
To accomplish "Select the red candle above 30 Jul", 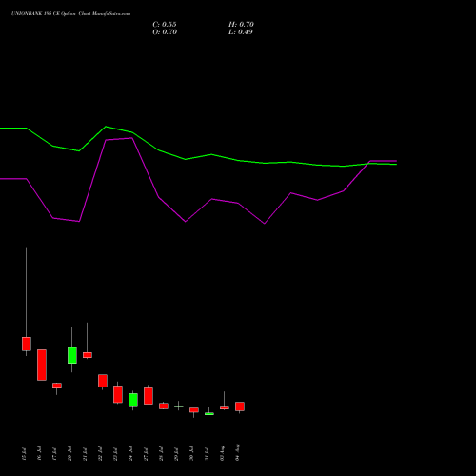I will click(x=194, y=410).
